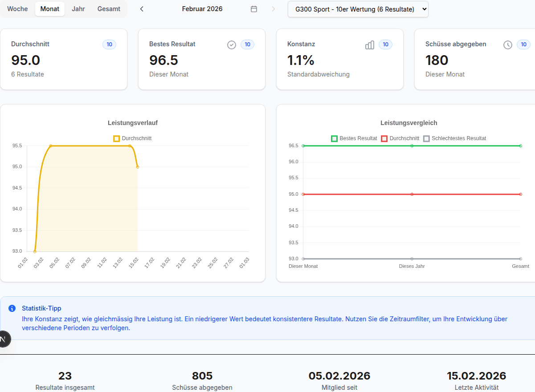Screen dimensions: 535x392
Task: Click the Februar 2026 date label
Action: [202, 9]
